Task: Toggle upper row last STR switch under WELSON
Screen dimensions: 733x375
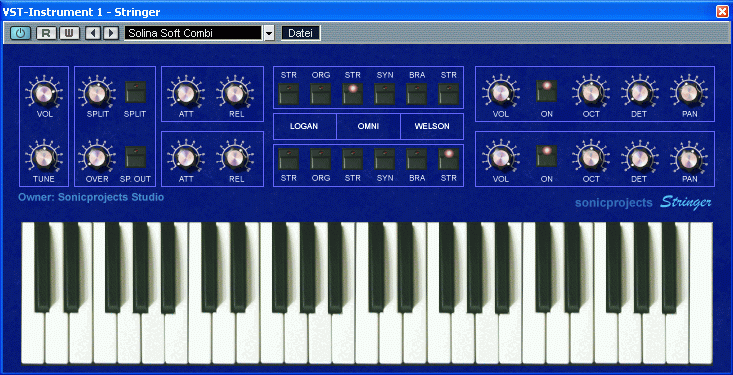Action: [x=448, y=94]
